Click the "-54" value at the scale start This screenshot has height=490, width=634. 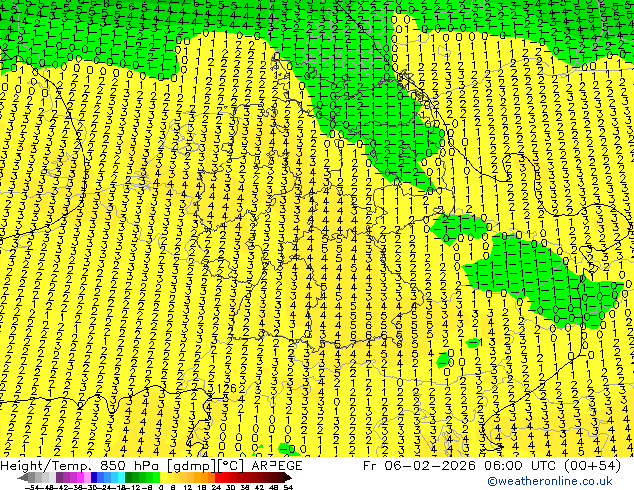point(32,487)
